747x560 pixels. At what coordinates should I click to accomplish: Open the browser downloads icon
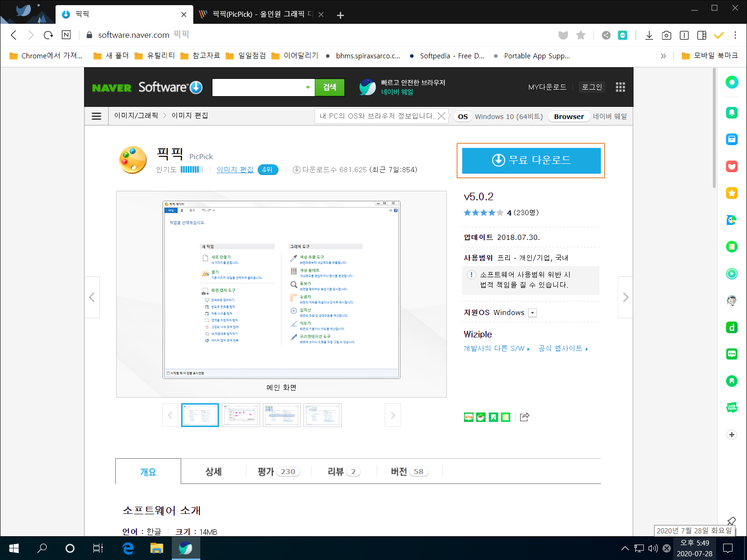(649, 35)
